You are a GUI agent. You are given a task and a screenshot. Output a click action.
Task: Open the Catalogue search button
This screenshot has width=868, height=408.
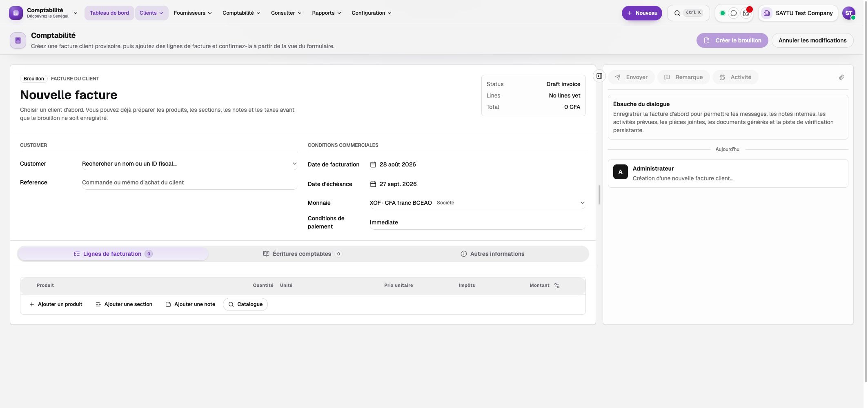point(245,304)
